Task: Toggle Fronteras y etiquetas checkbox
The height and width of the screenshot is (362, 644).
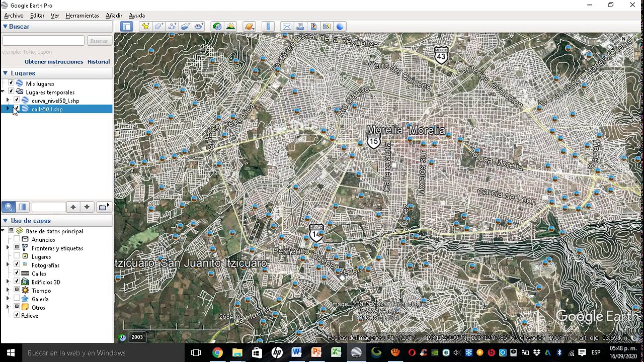Action: pyautogui.click(x=17, y=248)
